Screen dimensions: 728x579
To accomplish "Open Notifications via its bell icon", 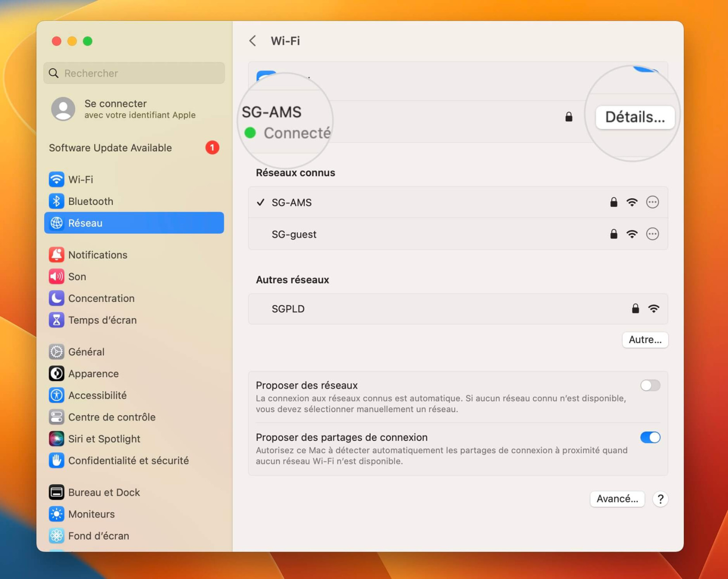I will pyautogui.click(x=57, y=255).
